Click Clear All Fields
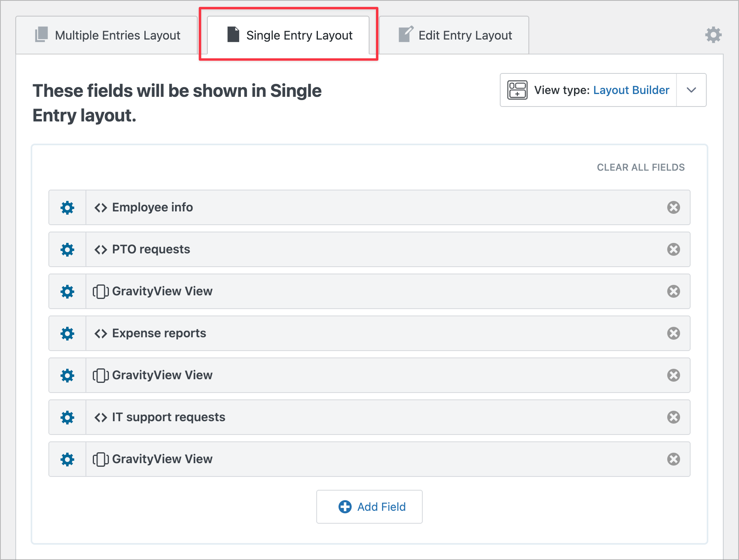 640,167
